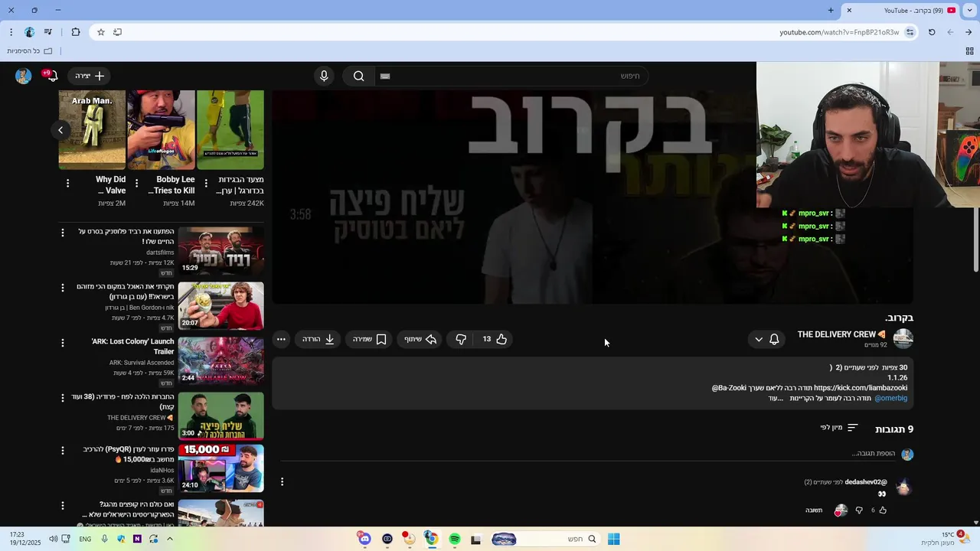Open YouTube notifications bell with 9+ badge
Screen dimensions: 980x551
point(51,76)
